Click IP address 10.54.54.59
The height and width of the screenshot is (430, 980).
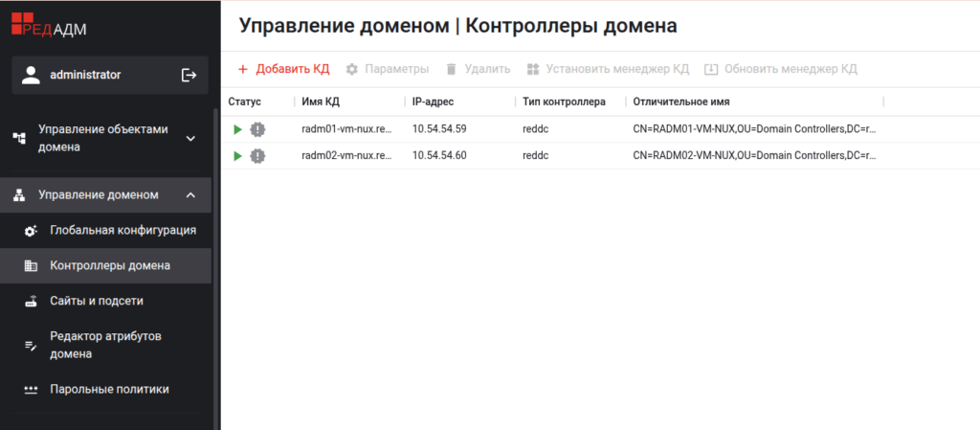(x=439, y=129)
